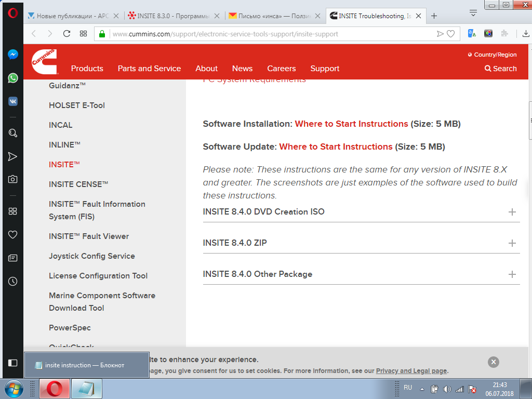This screenshot has height=399, width=532.
Task: Send page to My Flow
Action: click(440, 34)
